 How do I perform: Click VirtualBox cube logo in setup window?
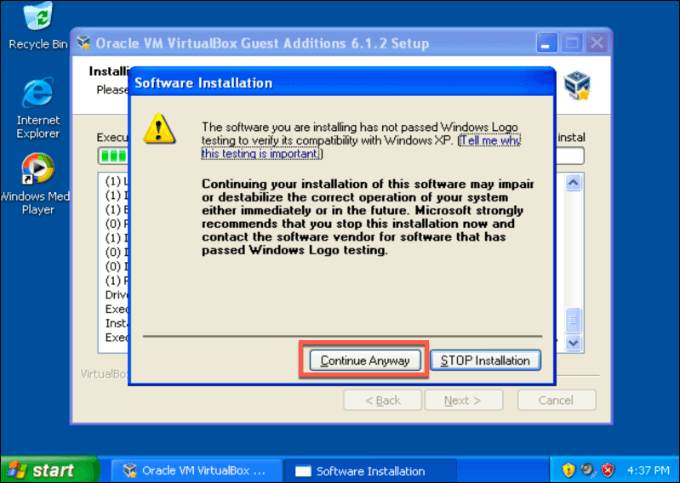coord(577,85)
